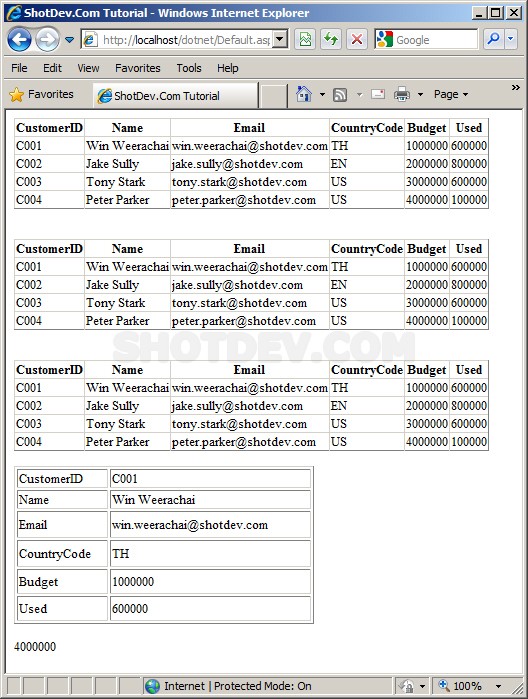Open the recent pages dropdown arrow
Screen dimensions: 528x699
coord(69,40)
